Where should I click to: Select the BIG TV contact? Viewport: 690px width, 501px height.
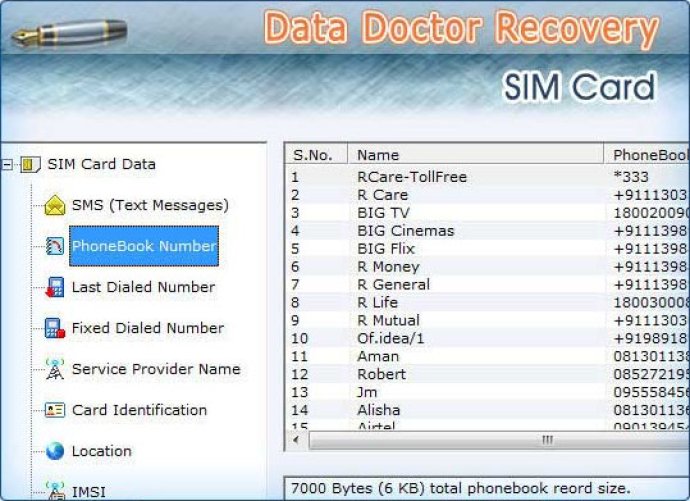tap(488, 213)
